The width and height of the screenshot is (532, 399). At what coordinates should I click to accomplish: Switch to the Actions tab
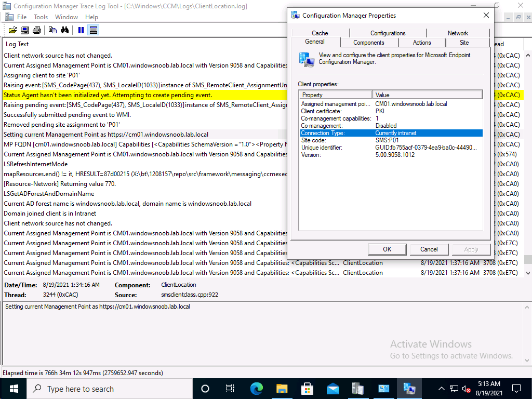click(x=422, y=43)
